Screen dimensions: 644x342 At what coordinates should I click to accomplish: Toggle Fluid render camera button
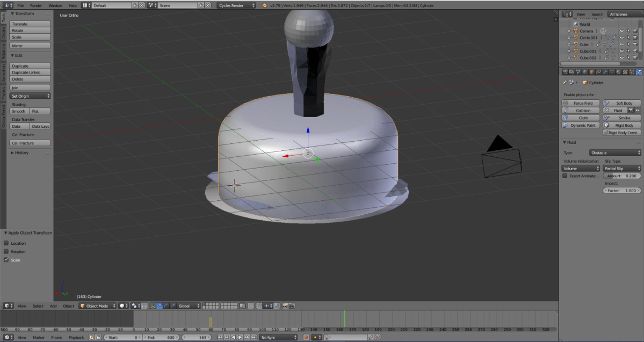(x=632, y=111)
